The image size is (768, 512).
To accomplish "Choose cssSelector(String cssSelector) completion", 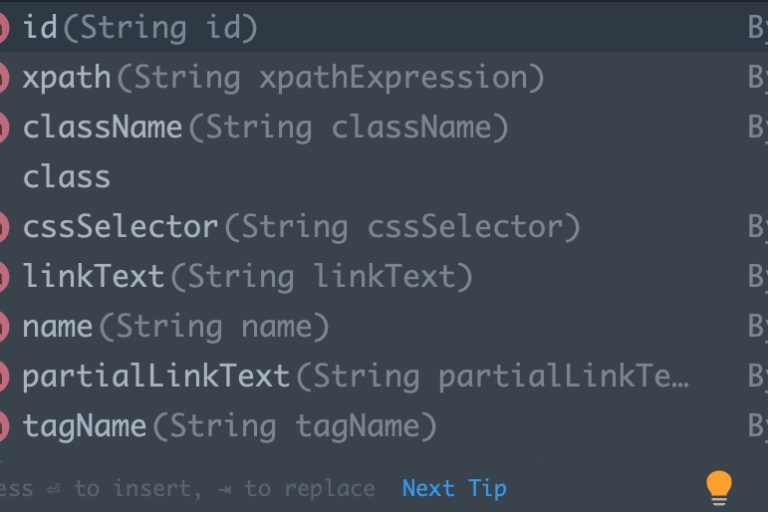I will (x=301, y=227).
